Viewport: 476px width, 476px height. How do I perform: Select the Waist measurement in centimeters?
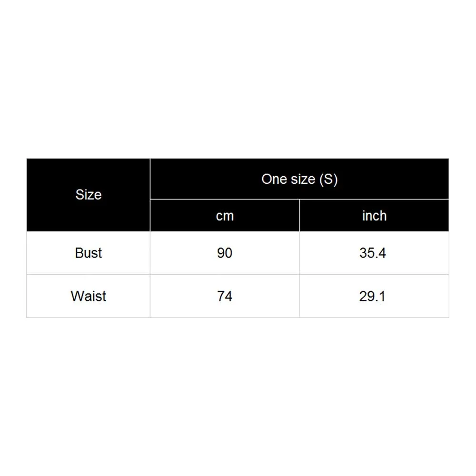tap(225, 296)
